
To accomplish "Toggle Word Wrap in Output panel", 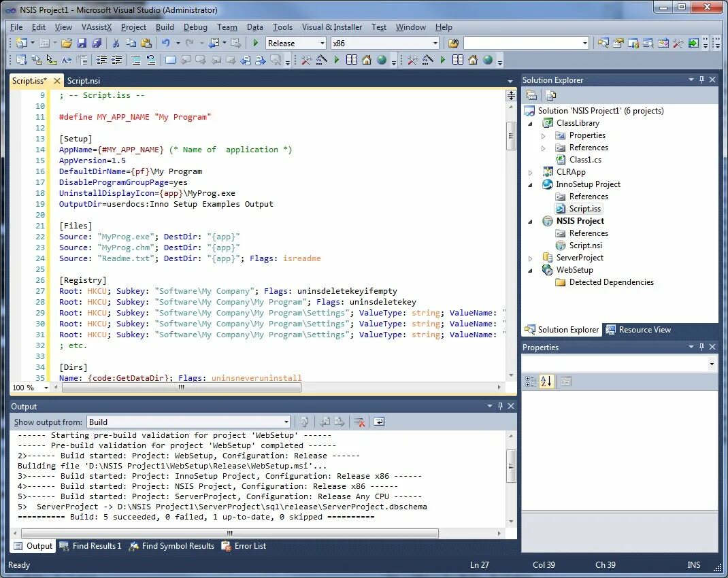I will pos(380,422).
